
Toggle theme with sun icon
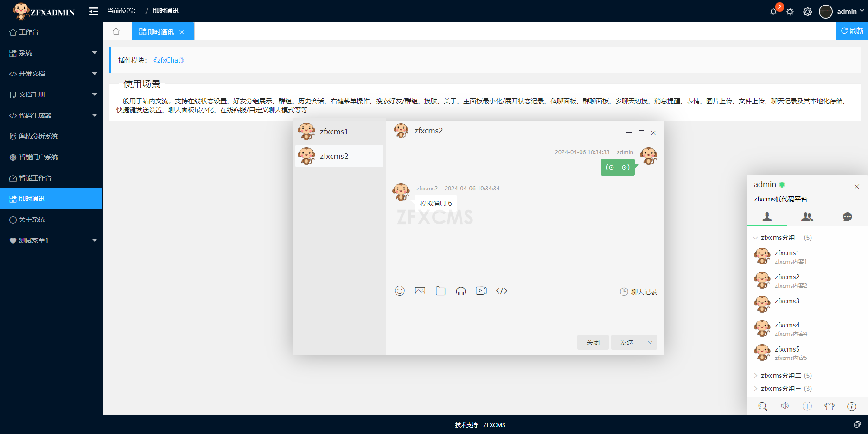[790, 12]
